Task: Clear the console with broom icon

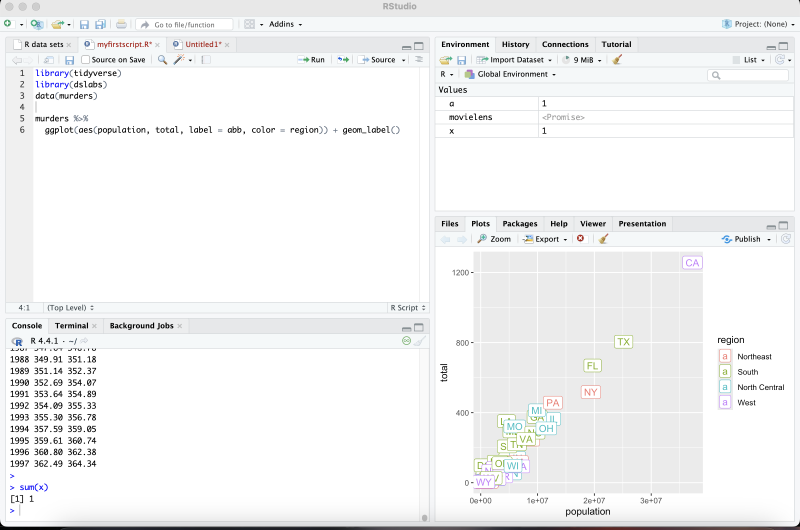Action: (x=420, y=341)
